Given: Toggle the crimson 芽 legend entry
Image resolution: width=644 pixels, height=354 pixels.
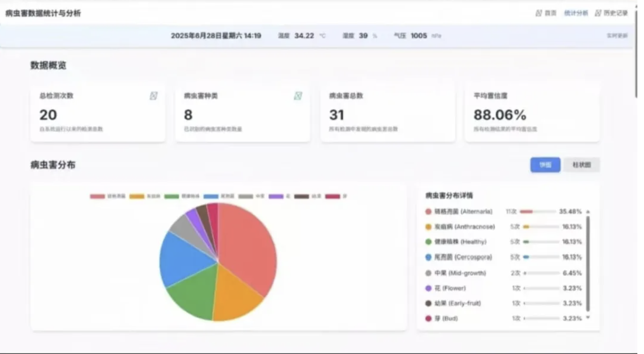Looking at the screenshot, I should pyautogui.click(x=336, y=196).
